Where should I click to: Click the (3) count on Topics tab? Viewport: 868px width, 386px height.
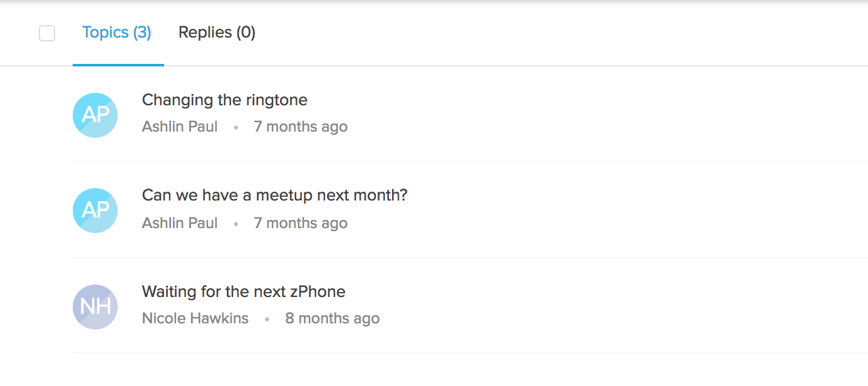pos(142,33)
